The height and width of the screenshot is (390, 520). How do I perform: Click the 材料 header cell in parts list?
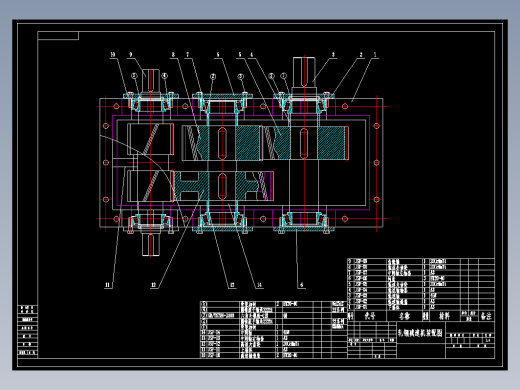(x=444, y=316)
